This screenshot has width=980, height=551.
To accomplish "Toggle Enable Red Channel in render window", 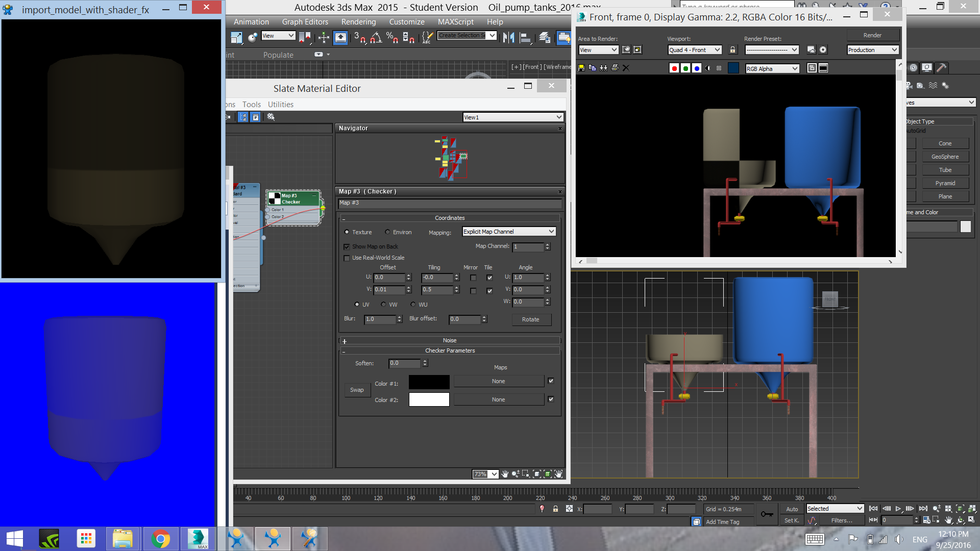I will [674, 68].
